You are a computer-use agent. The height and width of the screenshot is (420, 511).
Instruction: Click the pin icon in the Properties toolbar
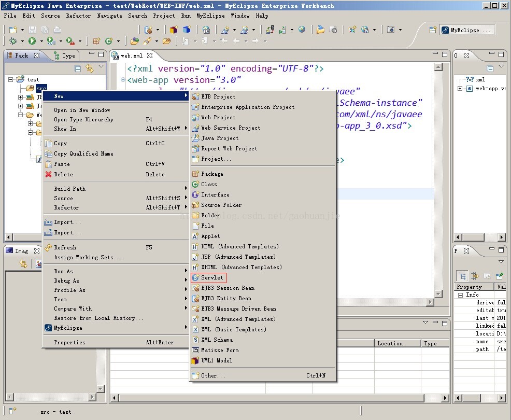(499, 276)
